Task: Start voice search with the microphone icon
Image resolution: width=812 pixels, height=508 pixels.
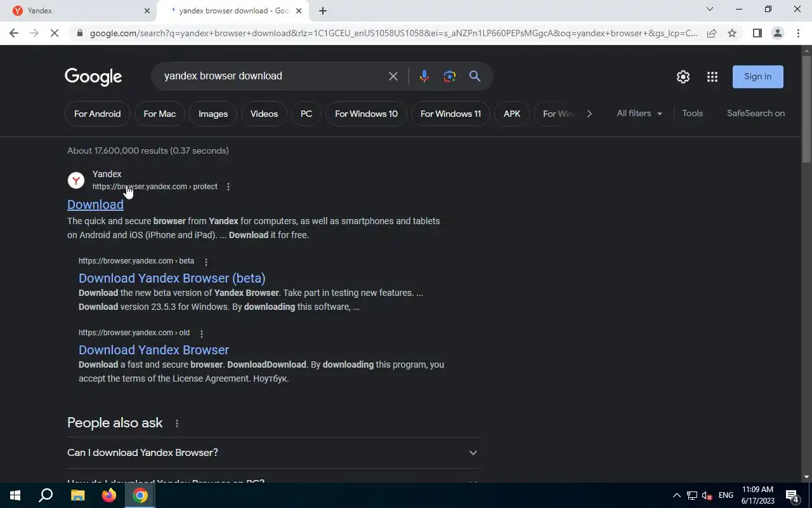Action: click(x=424, y=76)
